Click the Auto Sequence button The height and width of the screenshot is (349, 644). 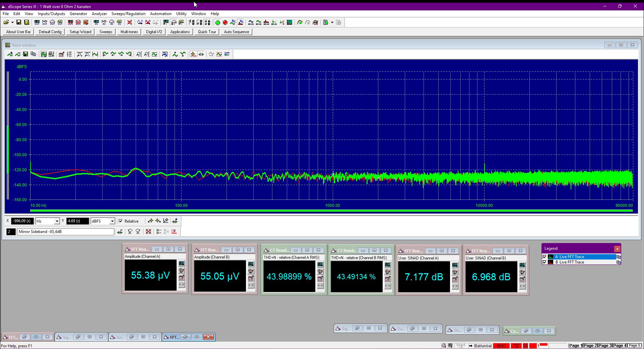point(237,32)
